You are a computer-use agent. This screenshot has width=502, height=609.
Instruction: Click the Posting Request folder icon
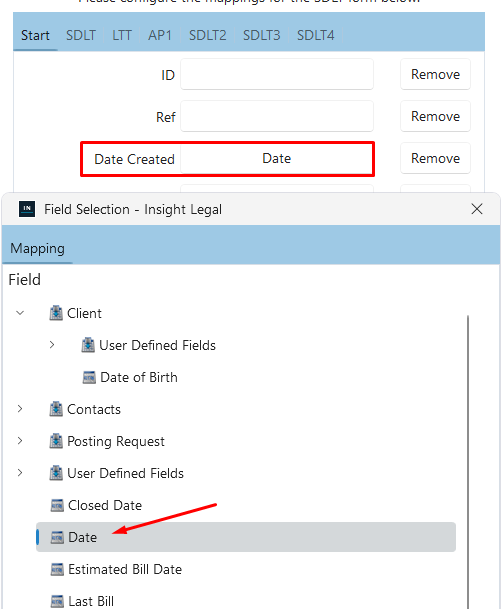click(56, 441)
